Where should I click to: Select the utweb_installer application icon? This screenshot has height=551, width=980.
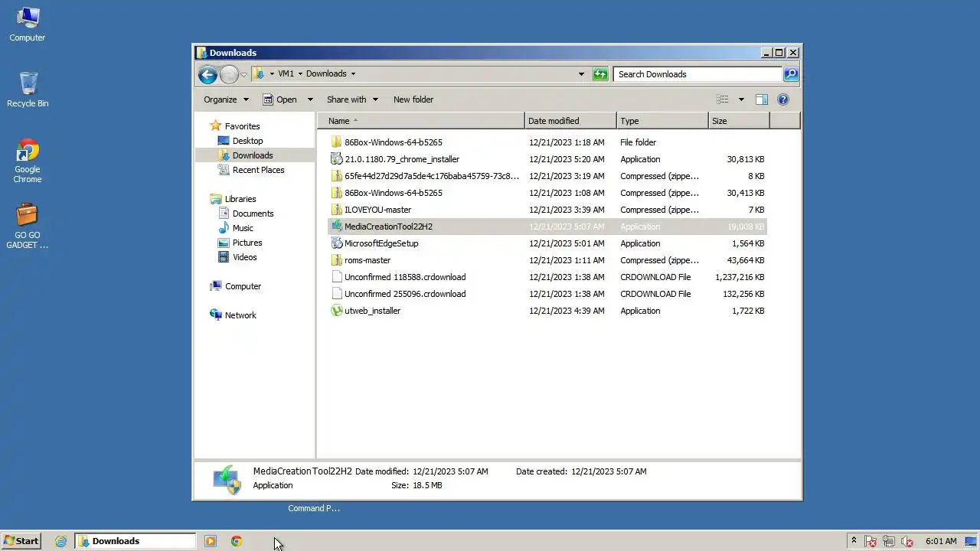(336, 311)
